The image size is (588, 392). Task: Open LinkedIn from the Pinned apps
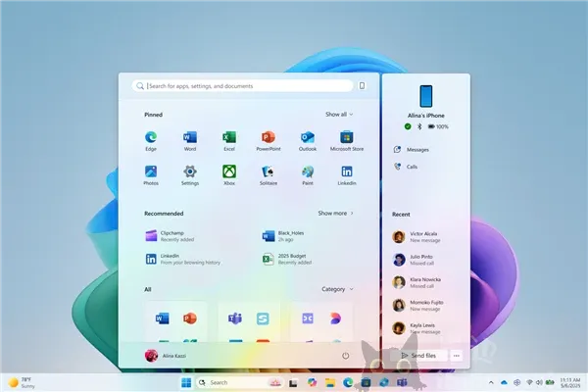[x=347, y=175]
